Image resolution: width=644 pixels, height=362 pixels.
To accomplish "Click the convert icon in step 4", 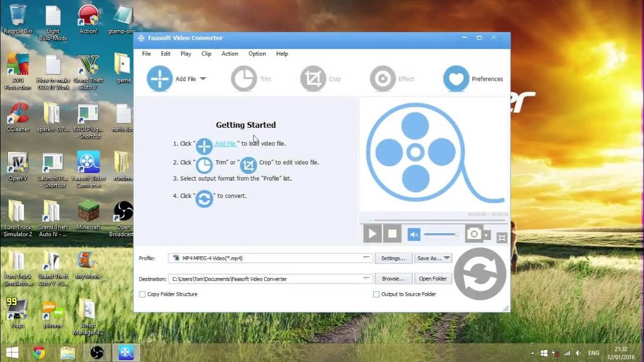I will [x=204, y=199].
